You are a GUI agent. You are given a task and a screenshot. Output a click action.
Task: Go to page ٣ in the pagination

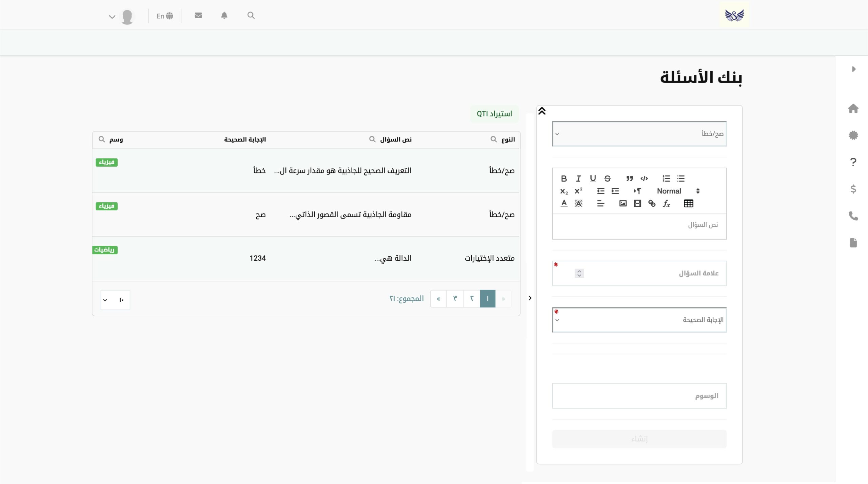point(455,299)
